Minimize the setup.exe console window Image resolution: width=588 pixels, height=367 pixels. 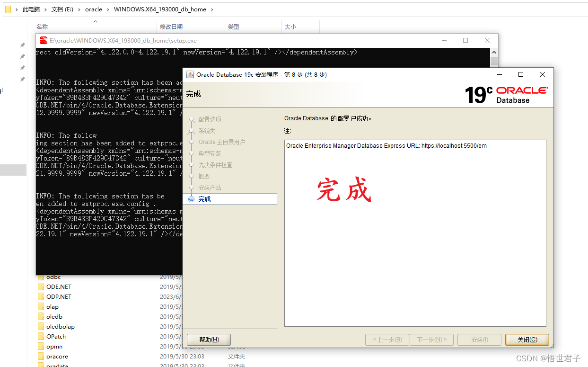click(x=443, y=41)
